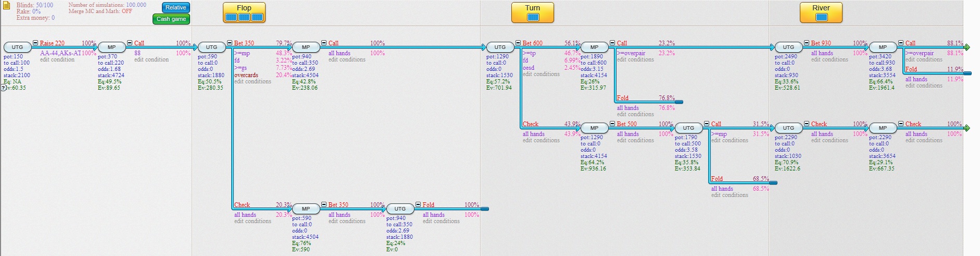Select the UTG node with pot:940
This screenshot has width=980, height=256.
[x=400, y=209]
